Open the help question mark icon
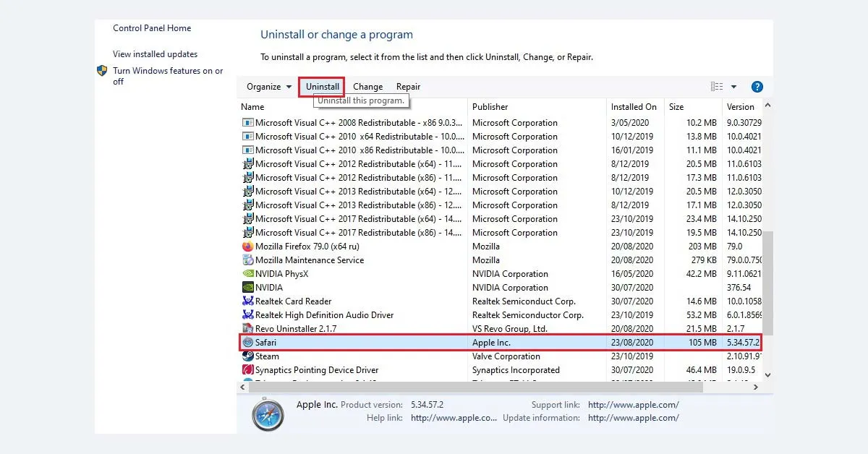 (x=757, y=87)
